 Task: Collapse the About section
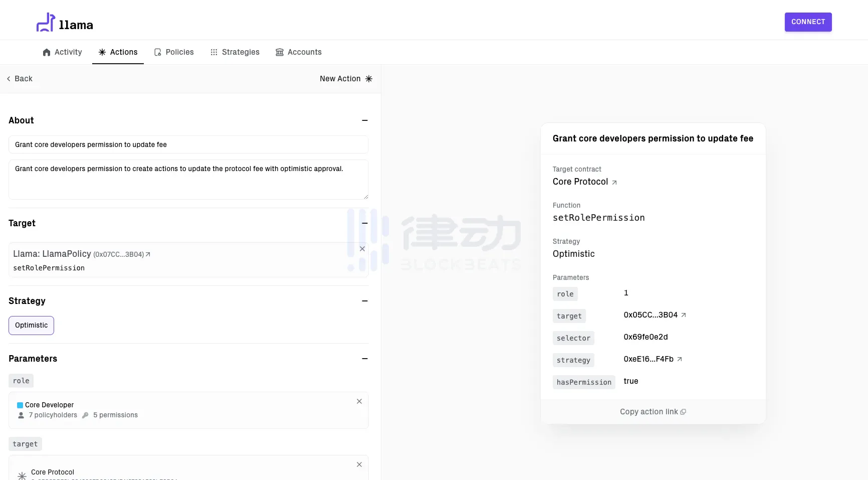pos(365,120)
